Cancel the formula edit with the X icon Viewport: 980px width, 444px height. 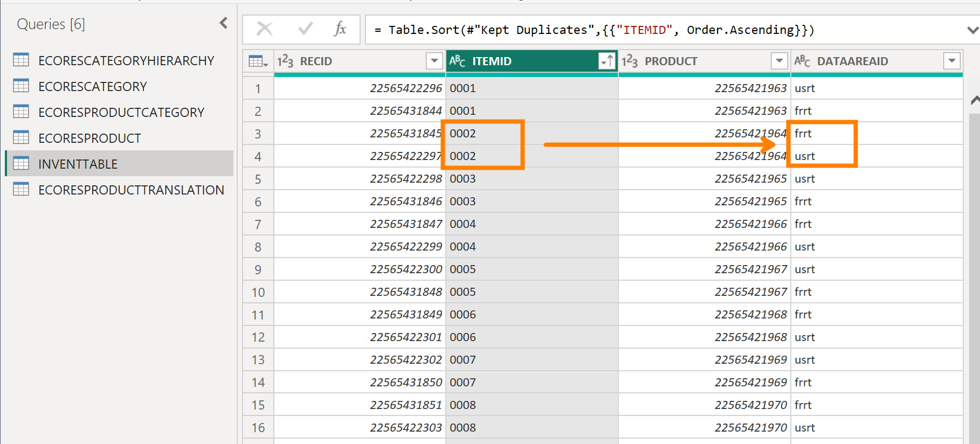[x=264, y=29]
